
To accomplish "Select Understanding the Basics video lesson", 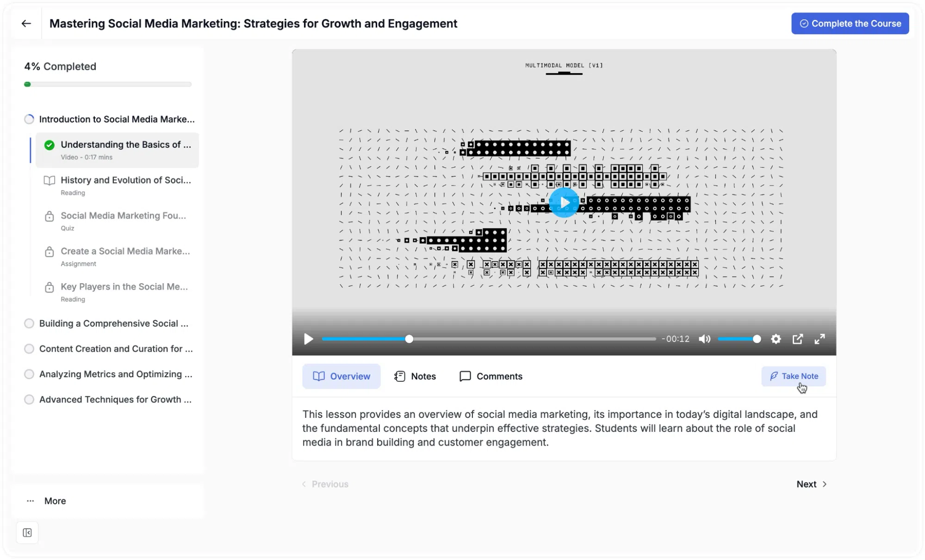I will (117, 150).
